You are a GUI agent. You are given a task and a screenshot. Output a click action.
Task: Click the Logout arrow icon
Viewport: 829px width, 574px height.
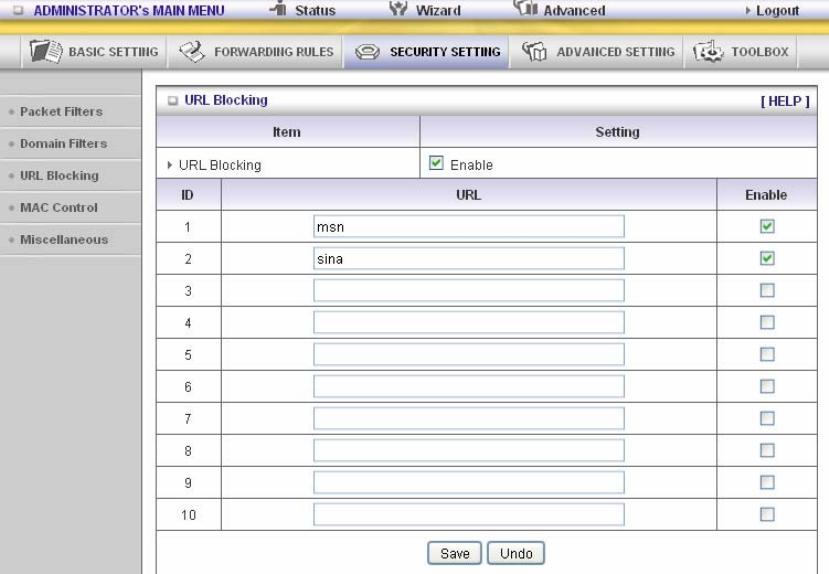(x=748, y=11)
